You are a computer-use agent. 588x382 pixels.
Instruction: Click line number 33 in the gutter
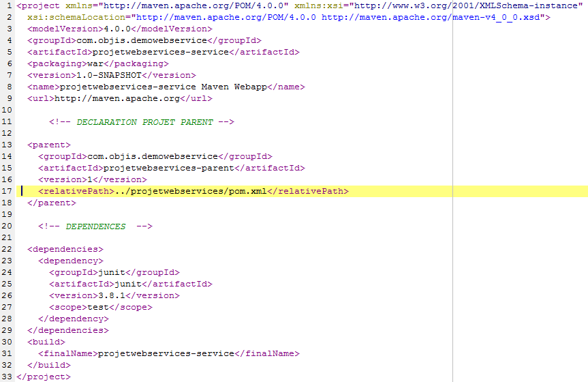pyautogui.click(x=7, y=377)
